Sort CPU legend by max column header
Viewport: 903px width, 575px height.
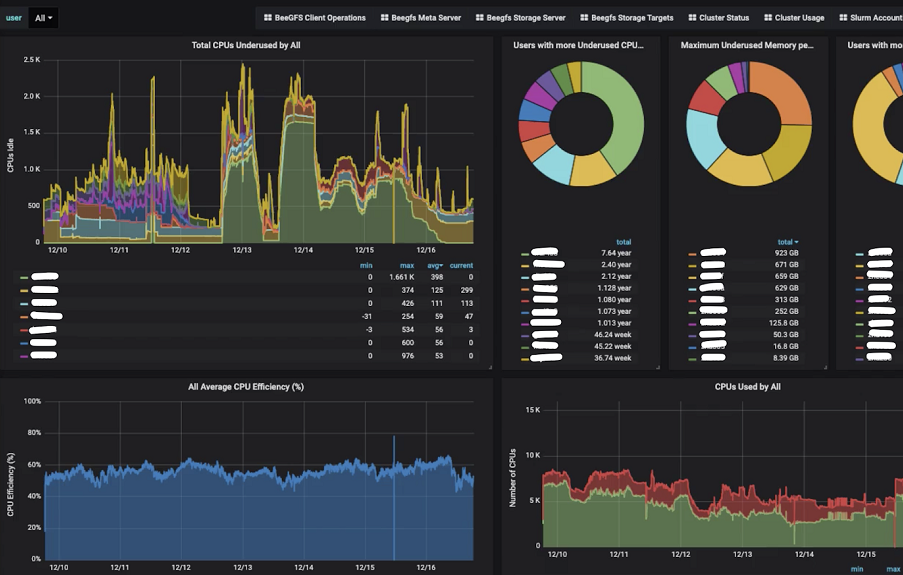[407, 266]
